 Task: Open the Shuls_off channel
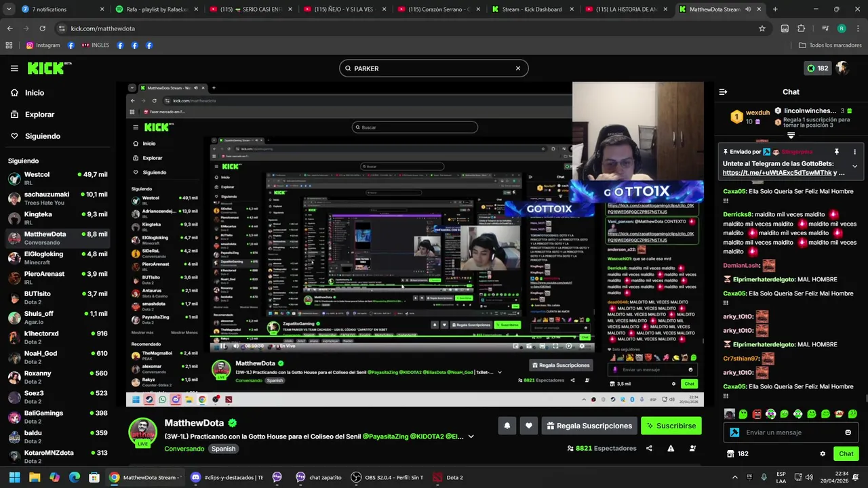58,317
